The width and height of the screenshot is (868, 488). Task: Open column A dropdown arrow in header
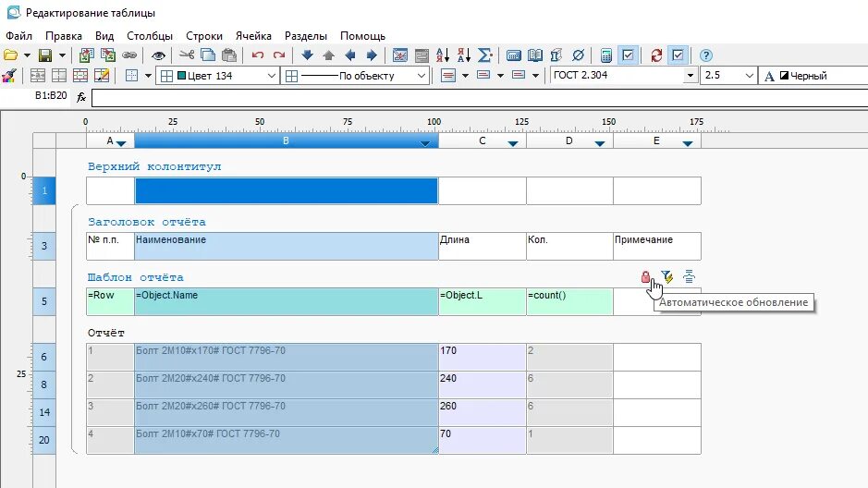[121, 143]
